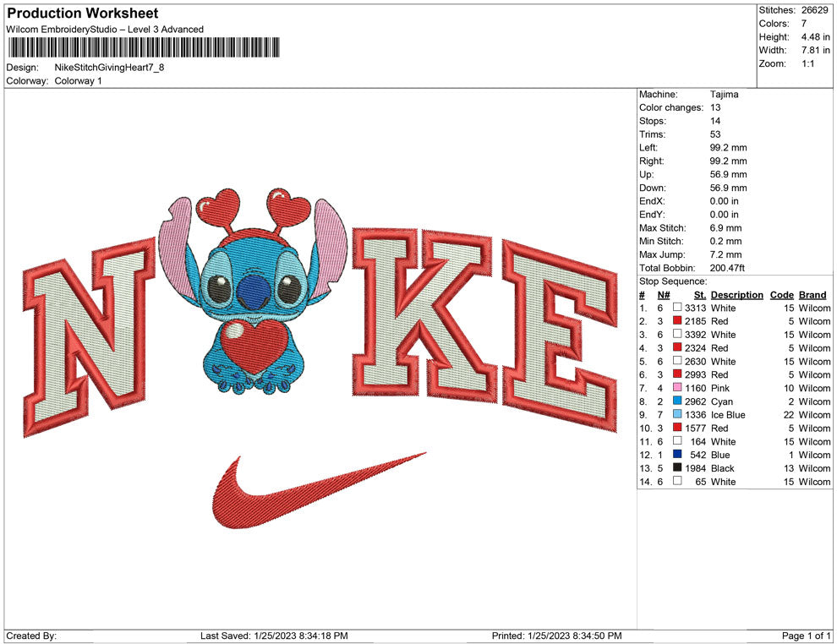The height and width of the screenshot is (644, 837).
Task: Click max jump value '7.2 mm'
Action: 726,254
